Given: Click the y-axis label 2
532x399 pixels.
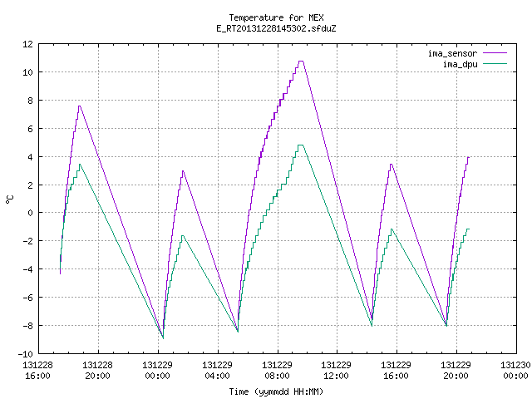Looking at the screenshot, I should (31, 185).
